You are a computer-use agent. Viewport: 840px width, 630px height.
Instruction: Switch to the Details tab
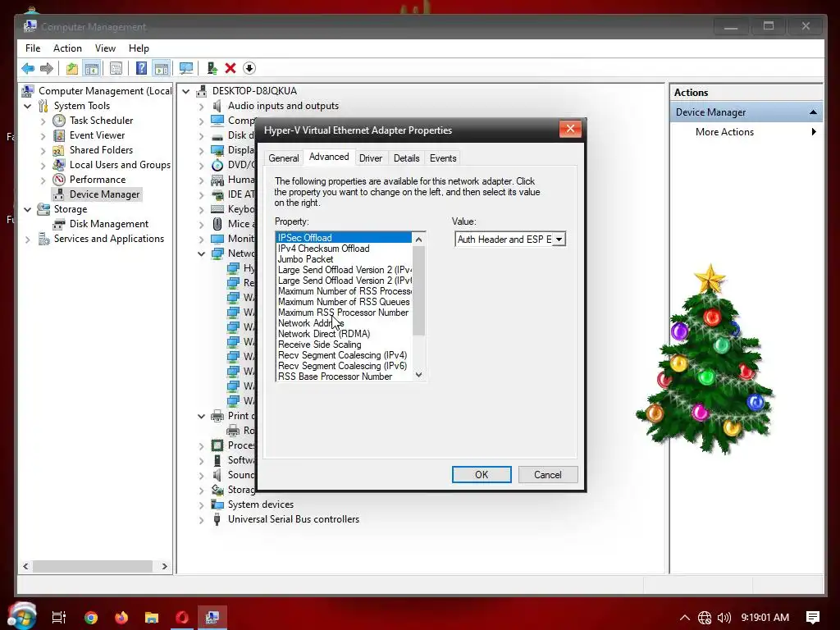coord(407,158)
